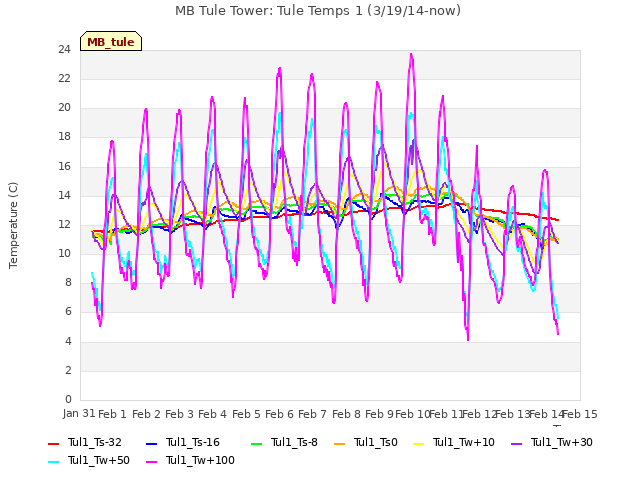
Task: Click the 14 y-axis tick label
Action: (x=64, y=196)
